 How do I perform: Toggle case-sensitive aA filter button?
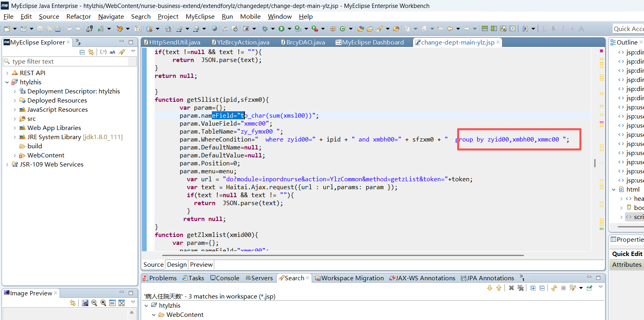(x=113, y=52)
